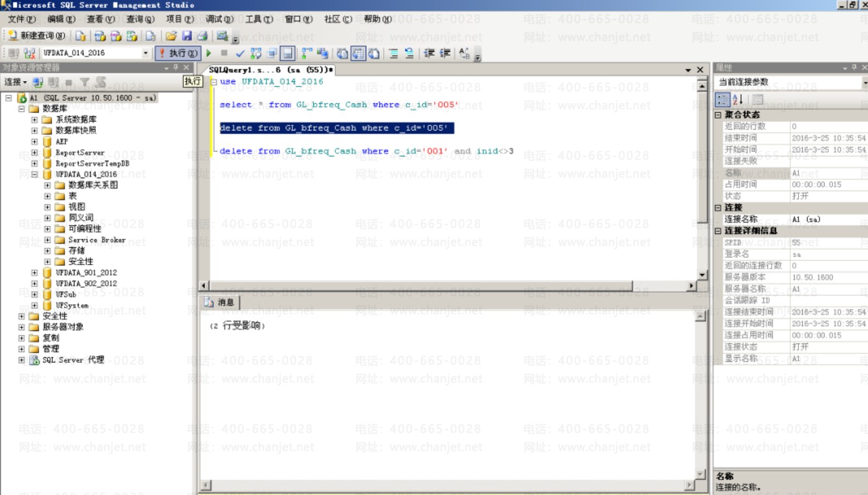Image resolution: width=868 pixels, height=495 pixels.
Task: Click the query editor down scroll arrow
Action: tap(702, 275)
